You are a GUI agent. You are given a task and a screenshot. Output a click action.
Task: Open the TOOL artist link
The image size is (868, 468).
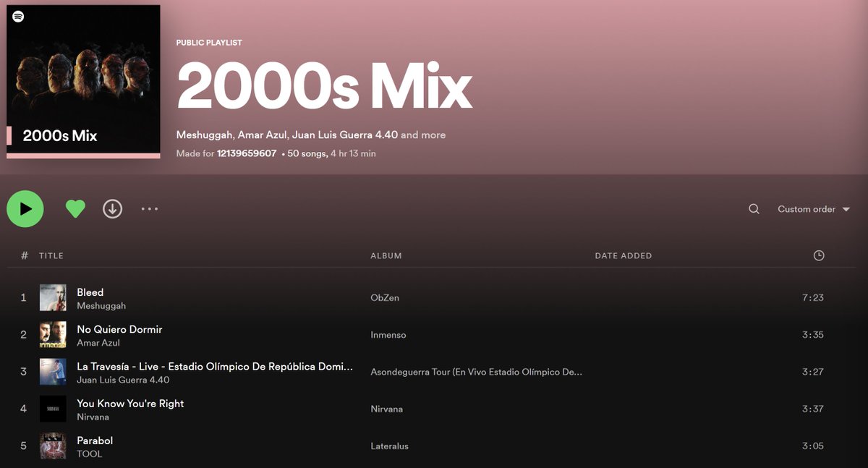point(90,454)
